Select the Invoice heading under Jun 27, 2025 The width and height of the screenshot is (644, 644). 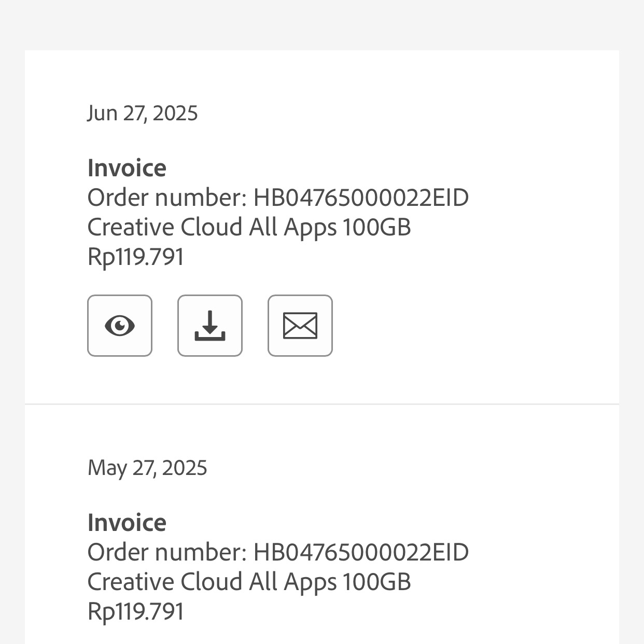tap(127, 168)
